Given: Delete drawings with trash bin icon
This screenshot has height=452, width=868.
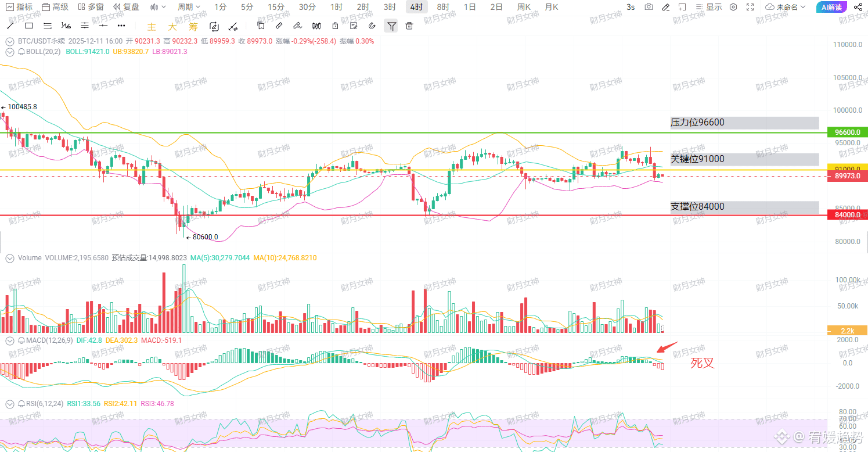Looking at the screenshot, I should click(x=409, y=26).
